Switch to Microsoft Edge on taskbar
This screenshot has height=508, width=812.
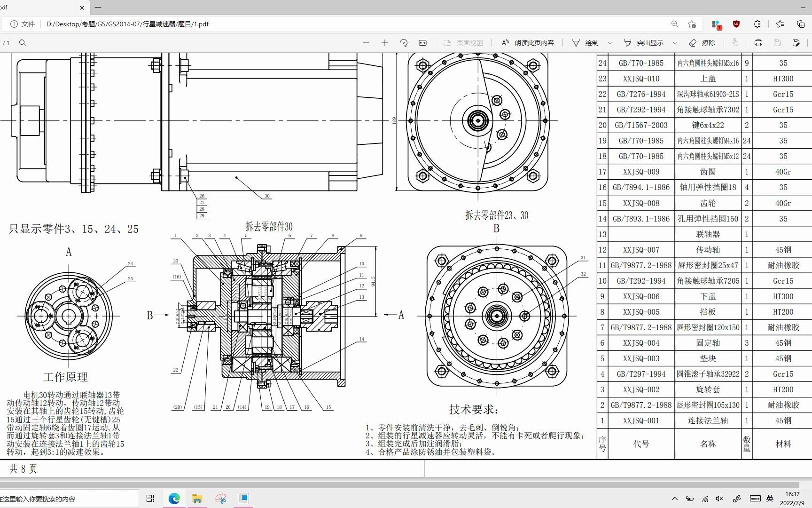[x=174, y=499]
